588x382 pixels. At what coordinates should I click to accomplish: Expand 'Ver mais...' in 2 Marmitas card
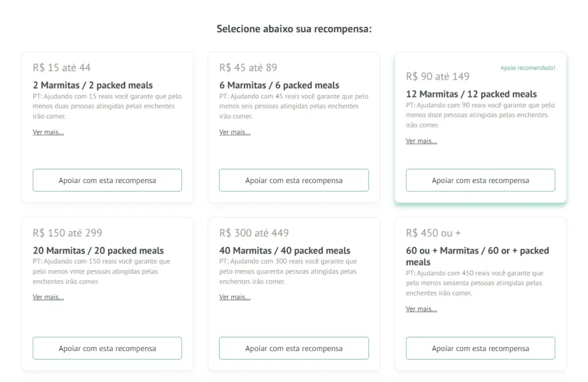pos(48,132)
